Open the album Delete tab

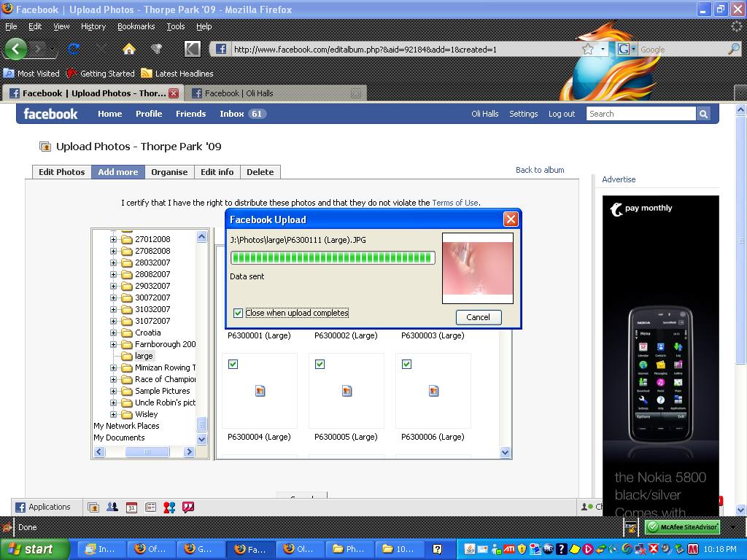(x=260, y=172)
